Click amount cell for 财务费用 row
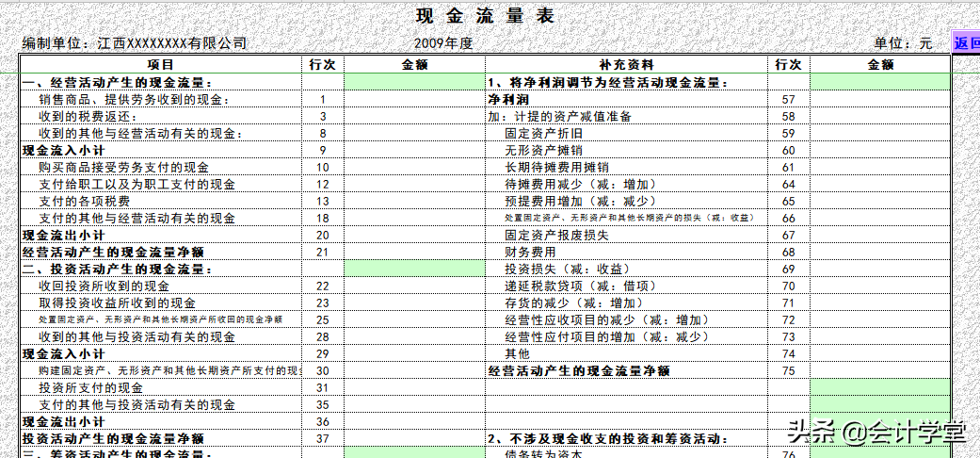This screenshot has height=458, width=980. tap(880, 253)
